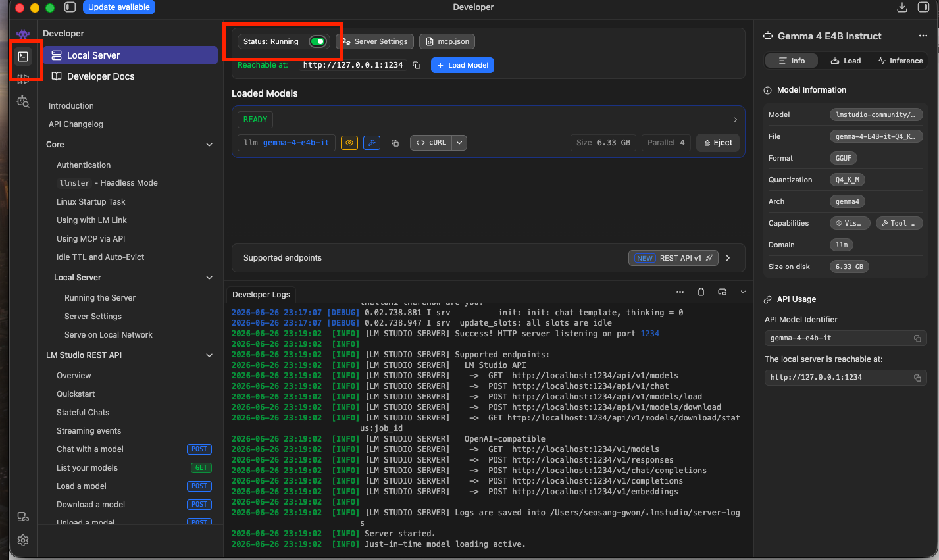Viewport: 939px width, 560px height.
Task: Copy the Reachable at server URL
Action: tap(417, 65)
